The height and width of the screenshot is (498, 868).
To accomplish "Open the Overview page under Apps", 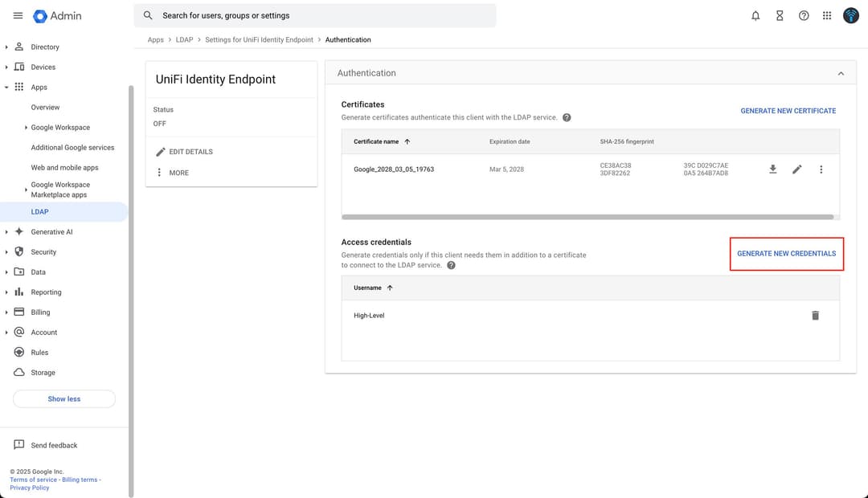I will pyautogui.click(x=45, y=108).
